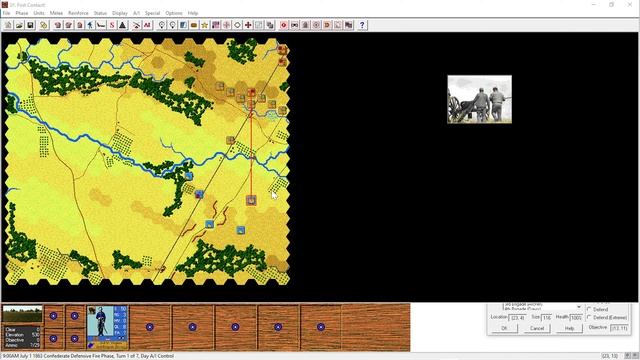The width and height of the screenshot is (640, 360).
Task: Open the Units menu
Action: (39, 13)
